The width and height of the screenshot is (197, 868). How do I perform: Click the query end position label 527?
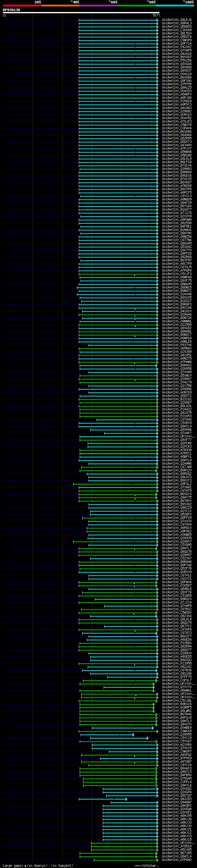[155, 15]
